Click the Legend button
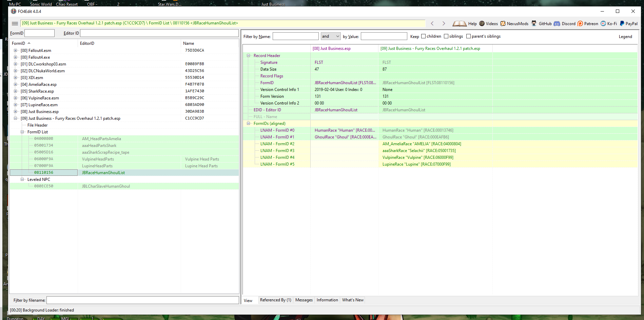Viewport: 644px width, 320px height. point(625,37)
